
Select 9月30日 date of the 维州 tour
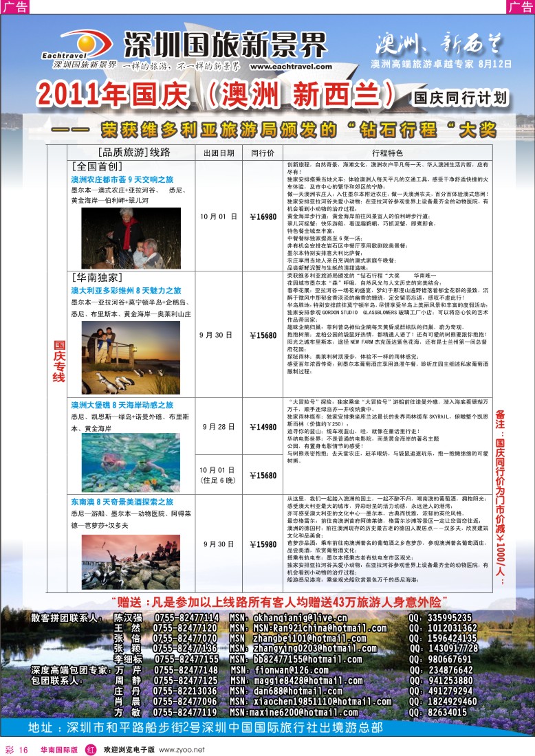216,335
